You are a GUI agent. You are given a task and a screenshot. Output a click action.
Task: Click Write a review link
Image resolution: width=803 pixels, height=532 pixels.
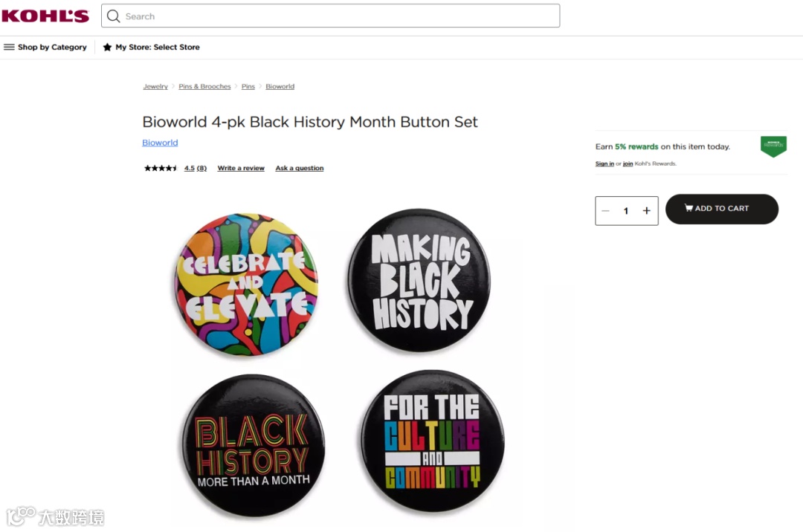coord(241,169)
